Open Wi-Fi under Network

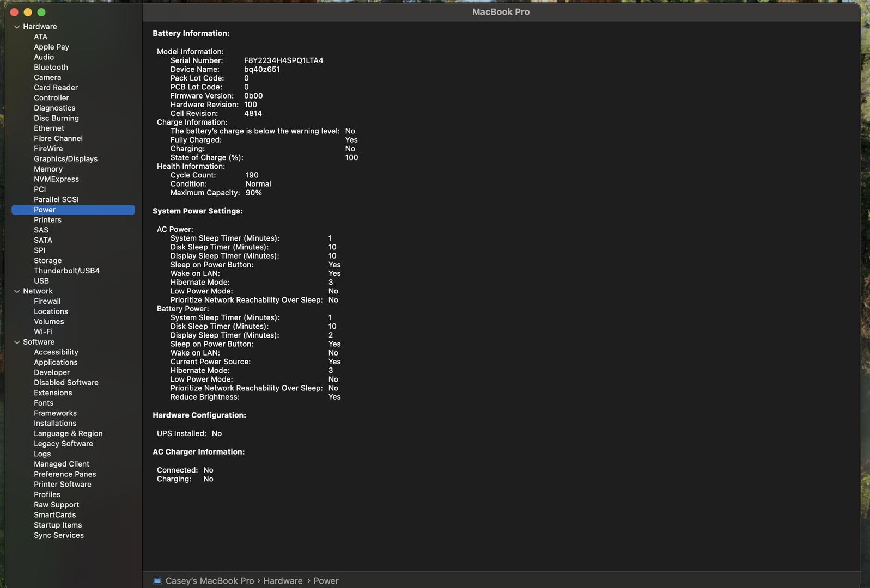(43, 332)
